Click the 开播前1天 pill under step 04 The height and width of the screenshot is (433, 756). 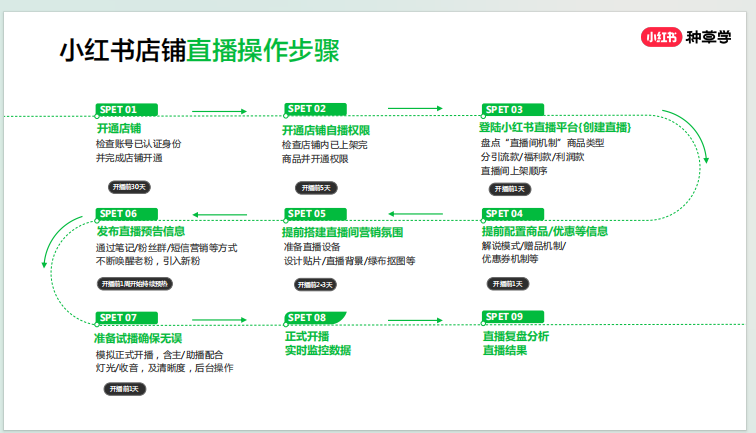tap(508, 284)
